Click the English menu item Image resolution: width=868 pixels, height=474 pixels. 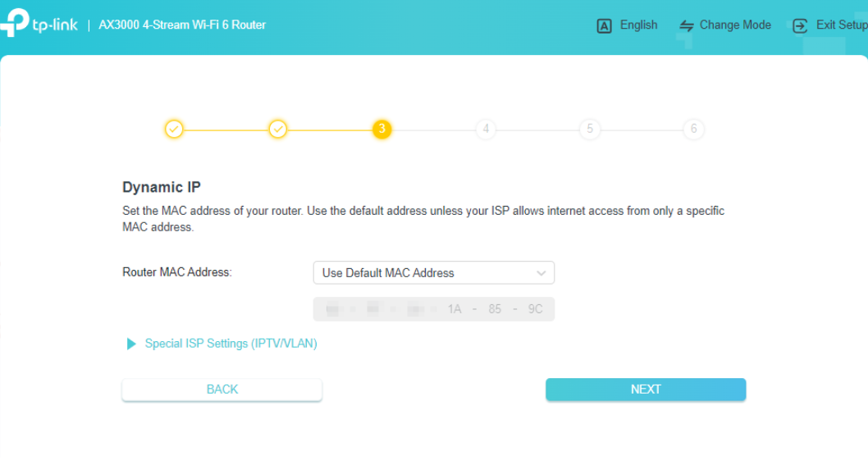tap(638, 25)
